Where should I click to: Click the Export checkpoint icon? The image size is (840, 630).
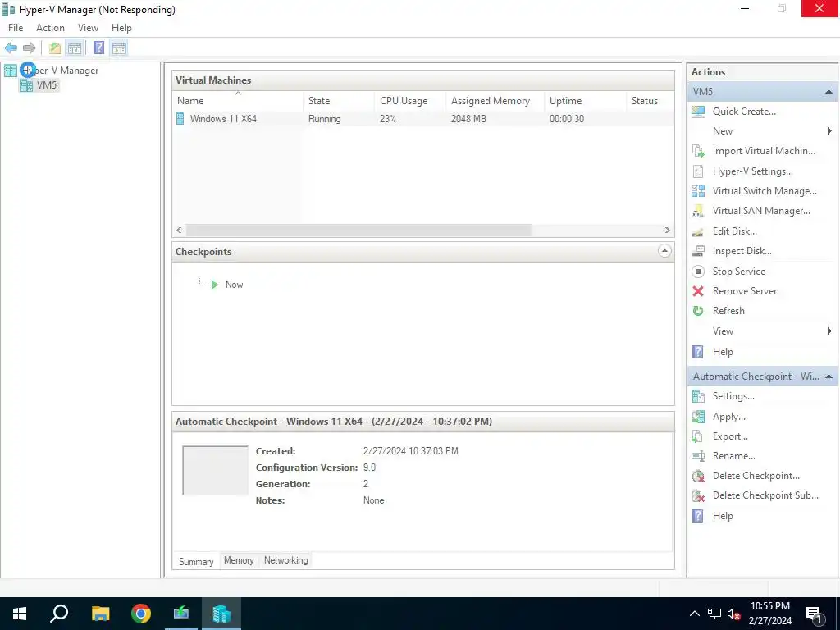pyautogui.click(x=698, y=436)
